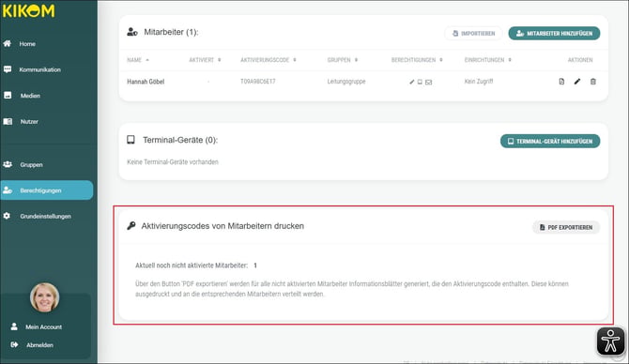
Task: Open the accessibility widget icon
Action: [610, 341]
